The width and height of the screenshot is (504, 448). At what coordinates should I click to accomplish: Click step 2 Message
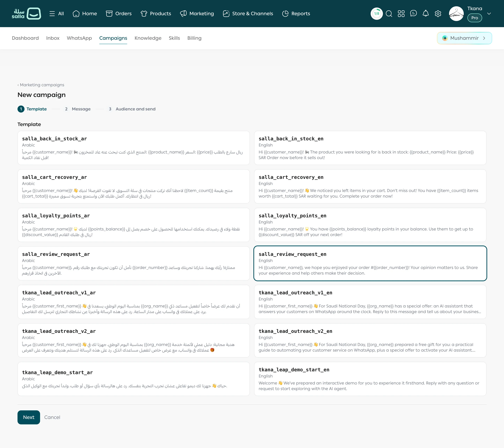coord(78,109)
